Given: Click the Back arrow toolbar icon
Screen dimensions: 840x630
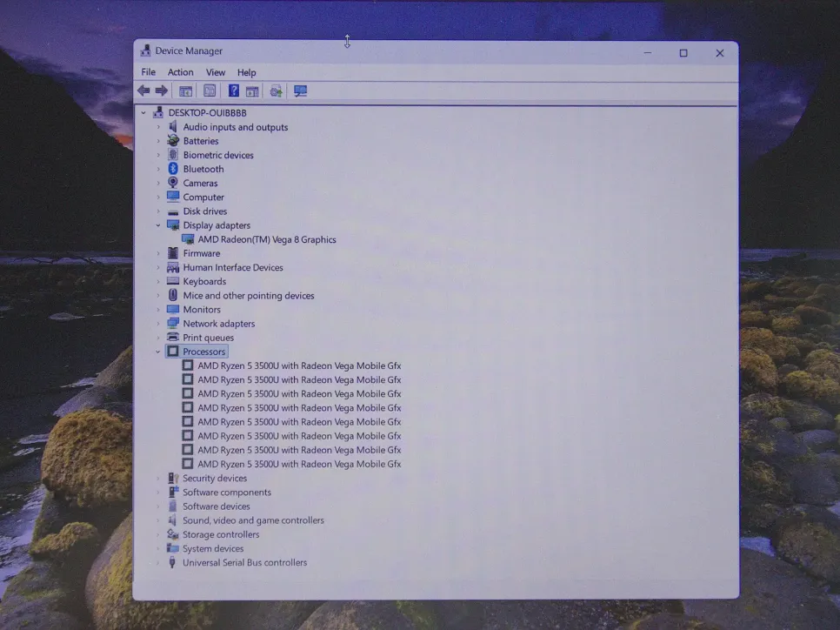Looking at the screenshot, I should click(143, 90).
